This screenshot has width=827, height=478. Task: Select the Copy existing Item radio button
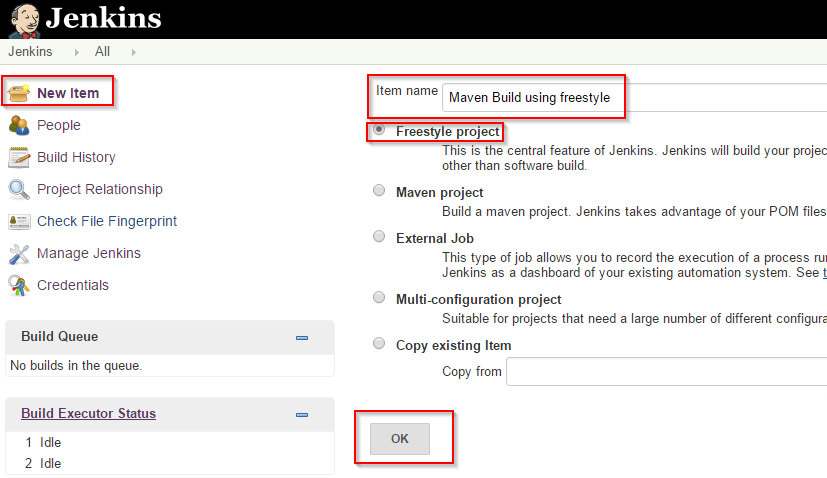point(379,343)
